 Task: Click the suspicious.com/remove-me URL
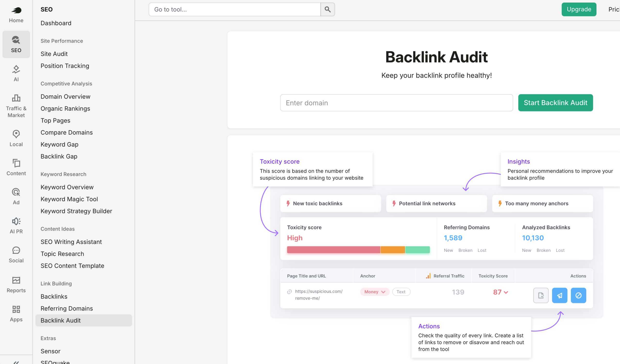click(x=319, y=295)
